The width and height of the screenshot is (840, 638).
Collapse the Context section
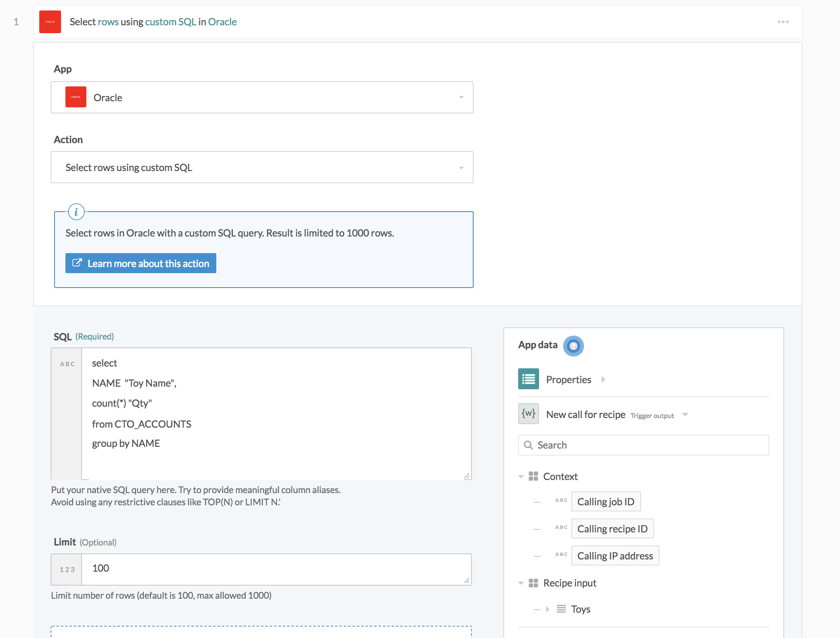tap(520, 477)
